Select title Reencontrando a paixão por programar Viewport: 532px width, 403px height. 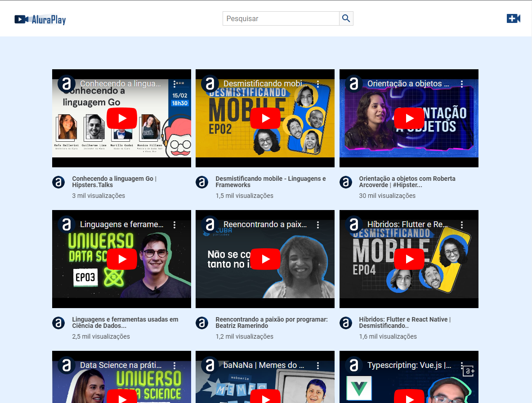[x=272, y=322]
